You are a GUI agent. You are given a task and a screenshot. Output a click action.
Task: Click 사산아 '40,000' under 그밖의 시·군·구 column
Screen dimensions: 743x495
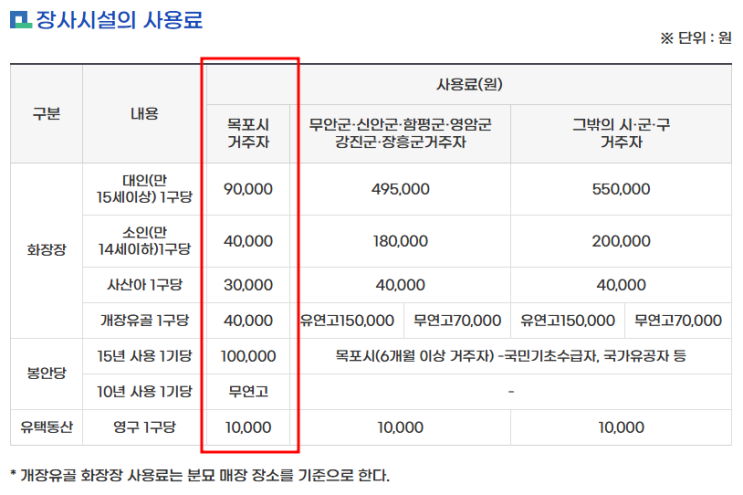621,285
